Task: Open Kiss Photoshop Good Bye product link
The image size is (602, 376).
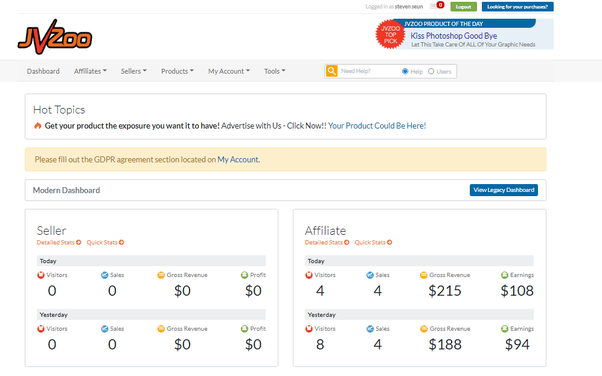Action: point(454,36)
